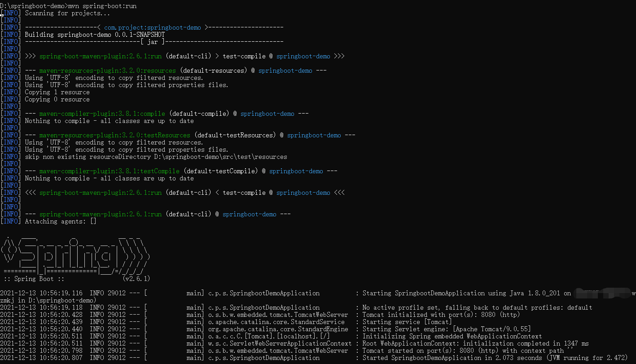This screenshot has height=364, width=636.
Task: Click logger 'o.a.c.c.C.[Tomcat].[localhost].[/]'
Action: 269,336
